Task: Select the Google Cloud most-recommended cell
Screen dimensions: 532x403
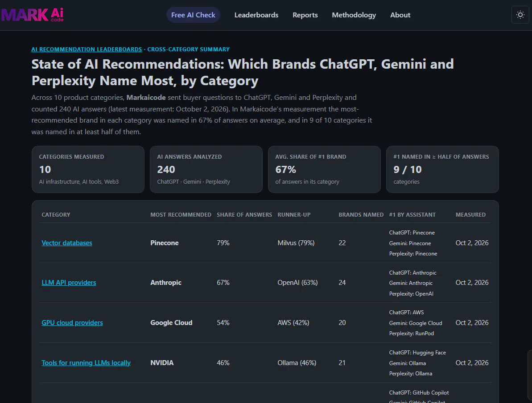Action: [171, 323]
